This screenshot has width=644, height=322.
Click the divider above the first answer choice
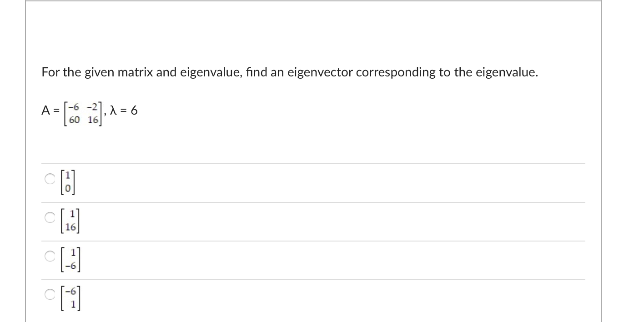[313, 164]
